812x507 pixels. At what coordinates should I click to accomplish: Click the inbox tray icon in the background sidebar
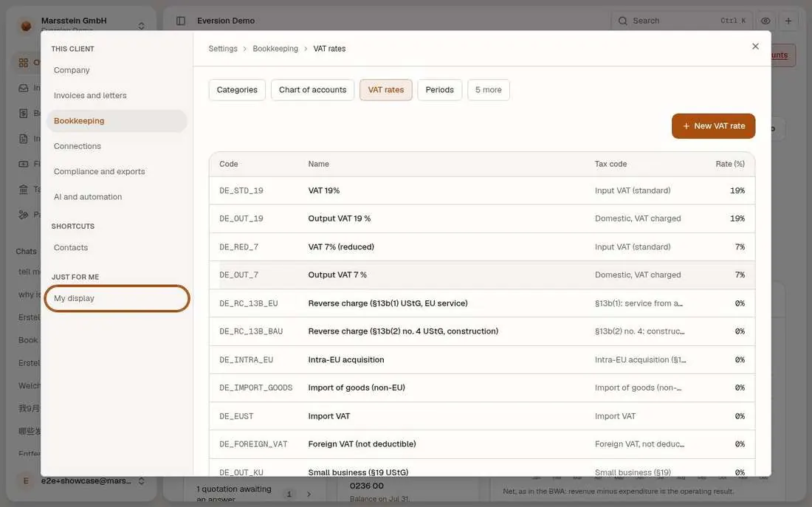point(24,88)
